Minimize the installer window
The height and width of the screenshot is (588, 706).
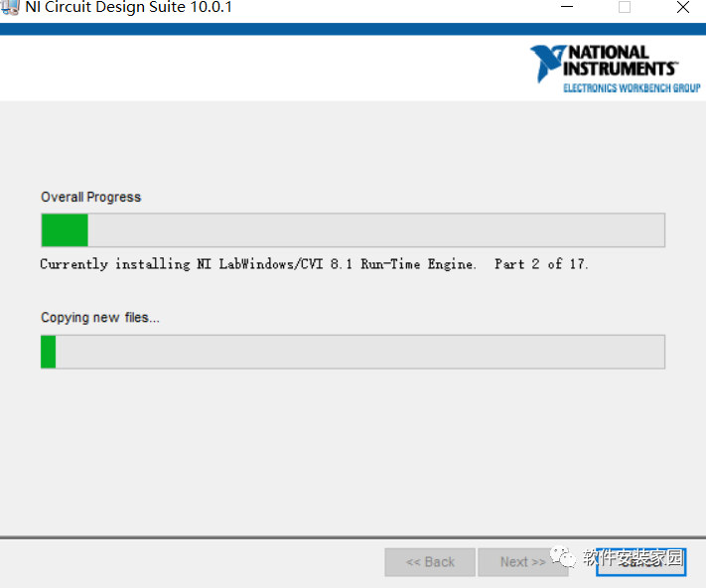point(567,7)
